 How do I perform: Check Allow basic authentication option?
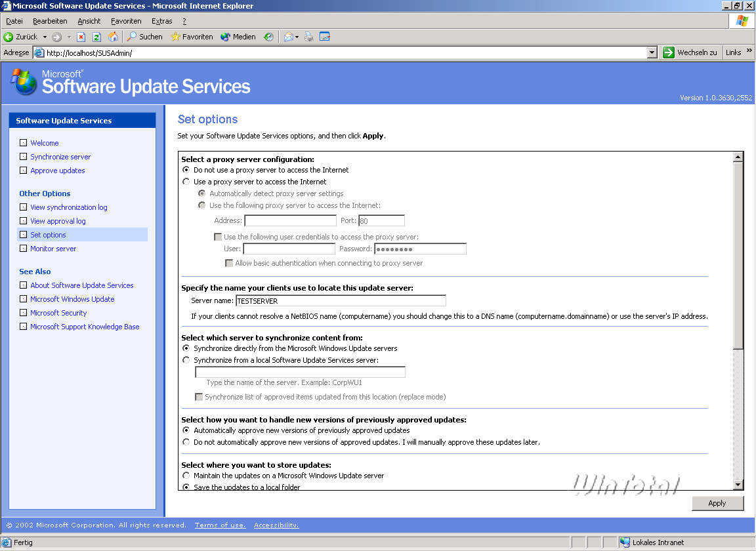pyautogui.click(x=229, y=263)
